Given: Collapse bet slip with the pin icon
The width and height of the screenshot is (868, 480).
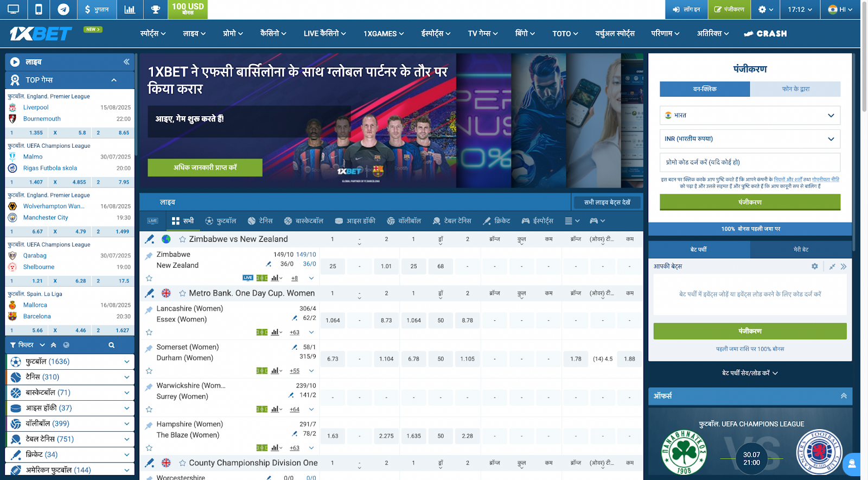Looking at the screenshot, I should click(x=832, y=267).
